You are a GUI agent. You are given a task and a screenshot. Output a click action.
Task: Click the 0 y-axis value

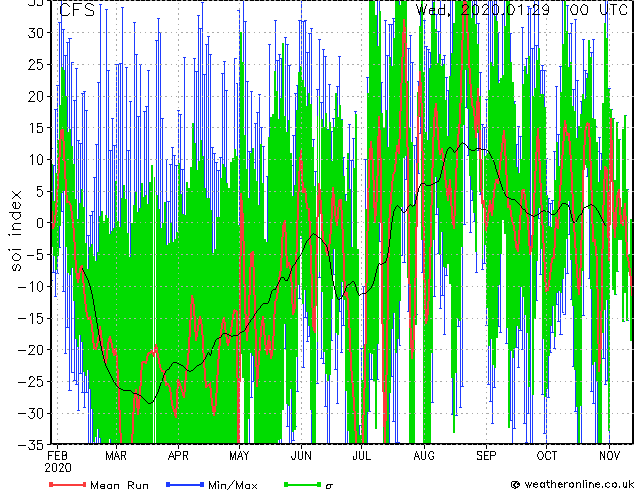40,223
